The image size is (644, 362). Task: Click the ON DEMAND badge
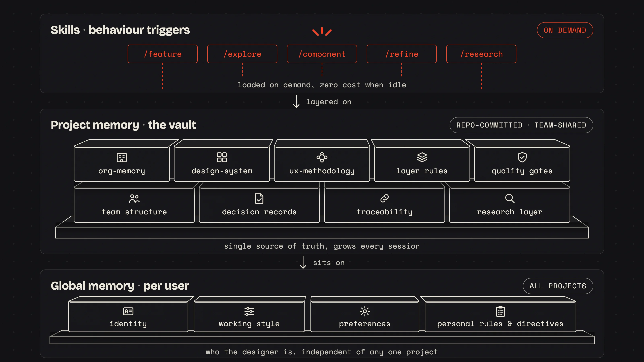[x=565, y=30]
